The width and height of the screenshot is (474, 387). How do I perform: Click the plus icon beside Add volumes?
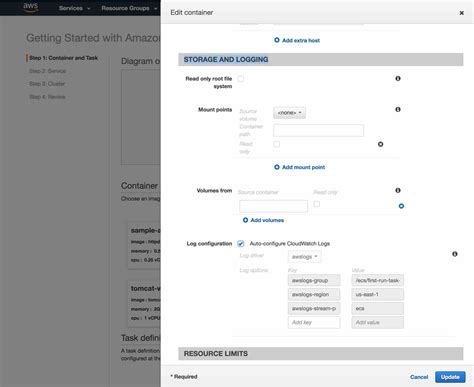[x=245, y=220]
